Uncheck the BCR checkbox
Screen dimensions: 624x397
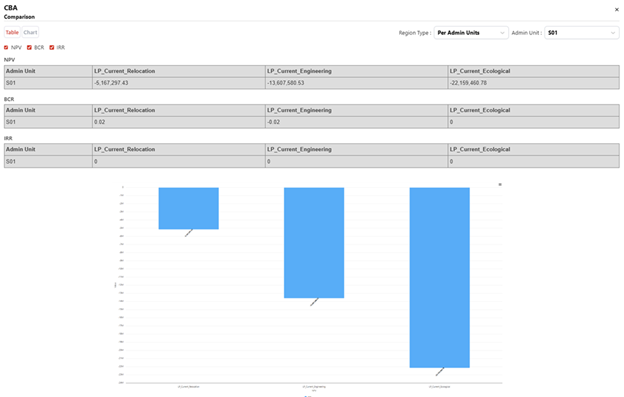pos(29,47)
